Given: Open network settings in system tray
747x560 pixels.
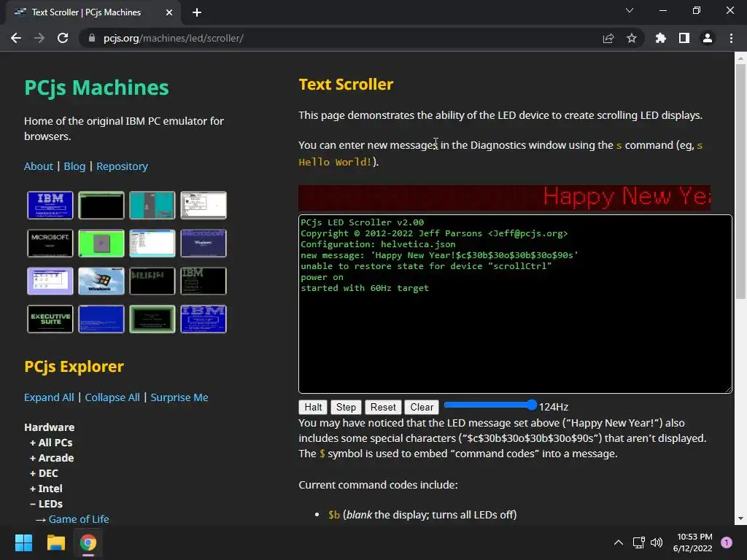Looking at the screenshot, I should 638,542.
